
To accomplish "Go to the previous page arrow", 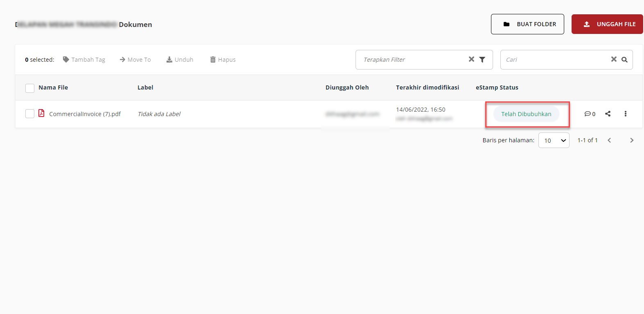I will 609,140.
